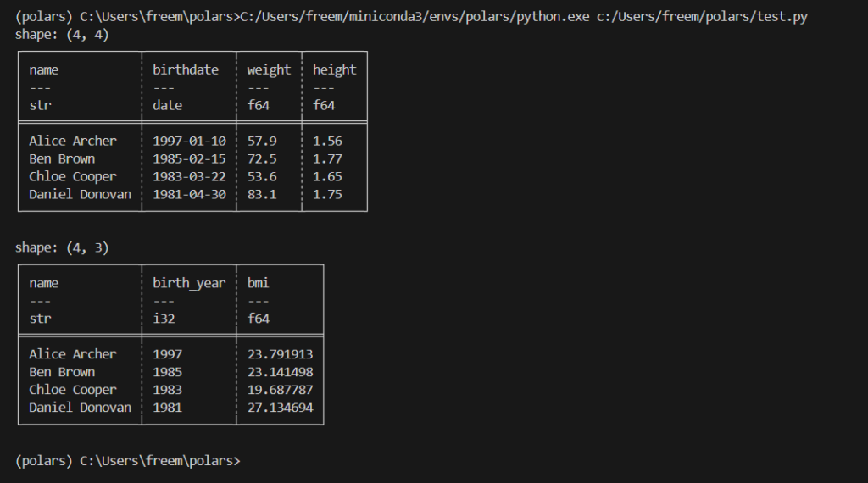Click the python.exe path in command

click(x=415, y=17)
